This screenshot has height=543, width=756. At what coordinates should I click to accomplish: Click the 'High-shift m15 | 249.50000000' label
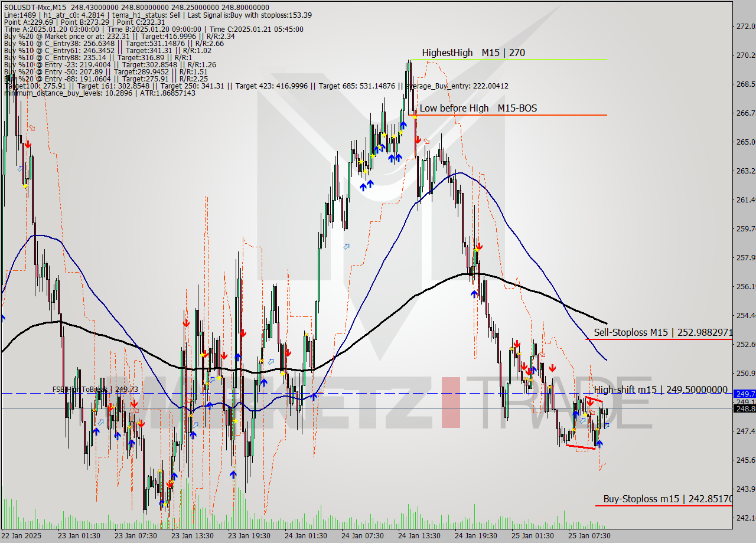(x=660, y=390)
